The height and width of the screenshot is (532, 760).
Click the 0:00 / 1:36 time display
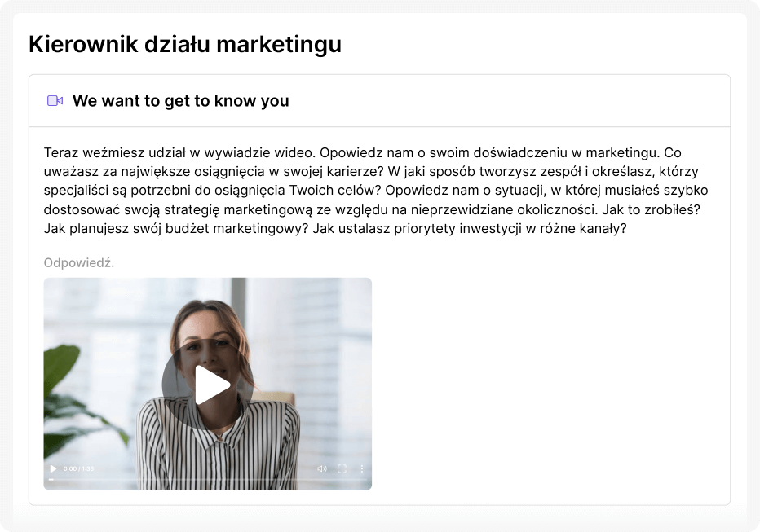(x=78, y=468)
